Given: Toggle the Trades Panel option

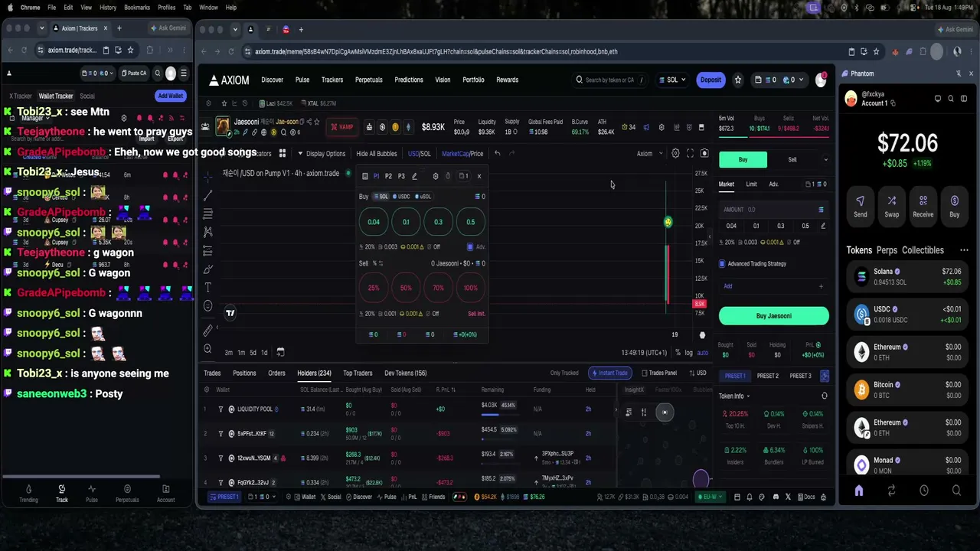Looking at the screenshot, I should [659, 373].
